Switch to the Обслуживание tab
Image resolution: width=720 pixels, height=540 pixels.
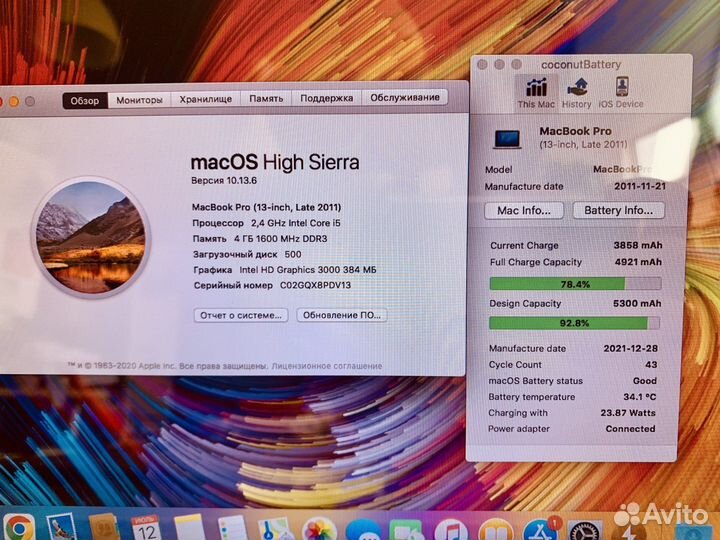click(x=405, y=97)
